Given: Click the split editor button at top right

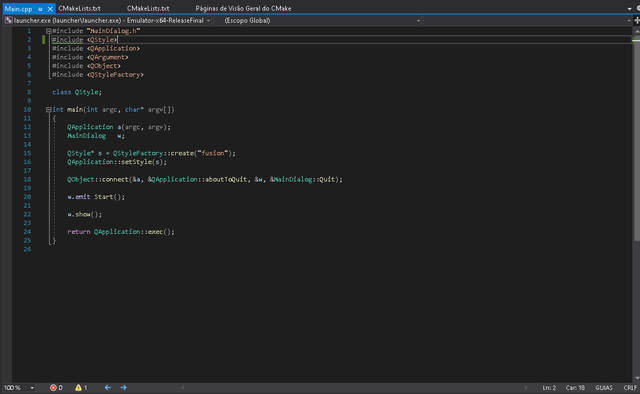Looking at the screenshot, I should pyautogui.click(x=637, y=20).
